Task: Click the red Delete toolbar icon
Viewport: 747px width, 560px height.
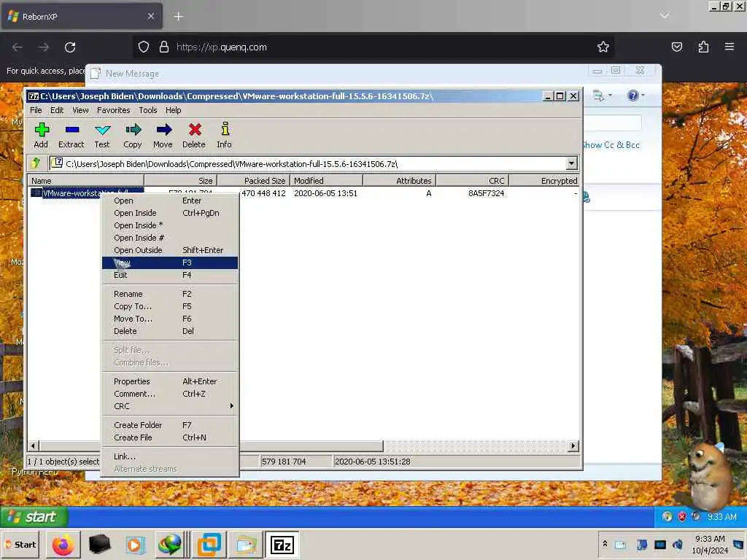Action: point(194,135)
